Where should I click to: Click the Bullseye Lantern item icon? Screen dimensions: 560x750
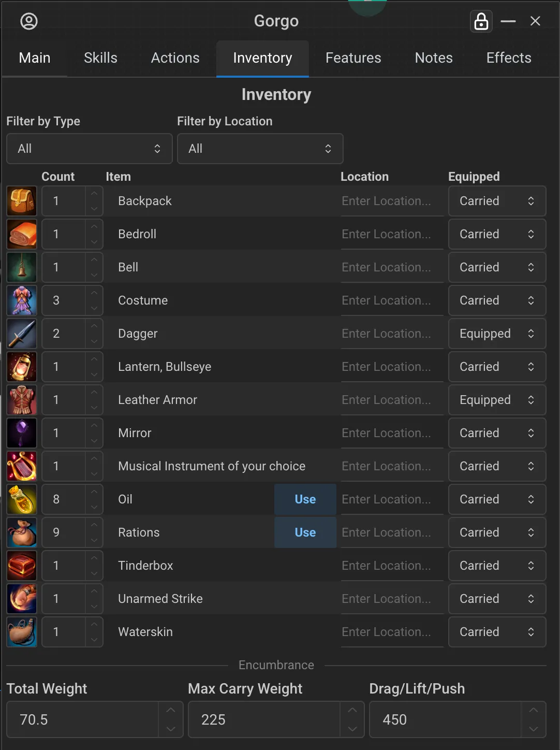pyautogui.click(x=22, y=367)
